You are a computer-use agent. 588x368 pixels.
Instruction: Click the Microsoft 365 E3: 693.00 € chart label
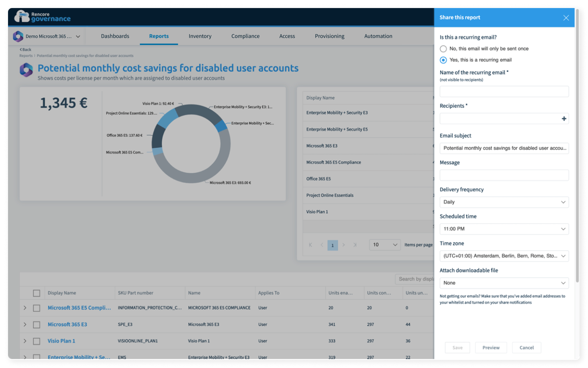pyautogui.click(x=230, y=183)
